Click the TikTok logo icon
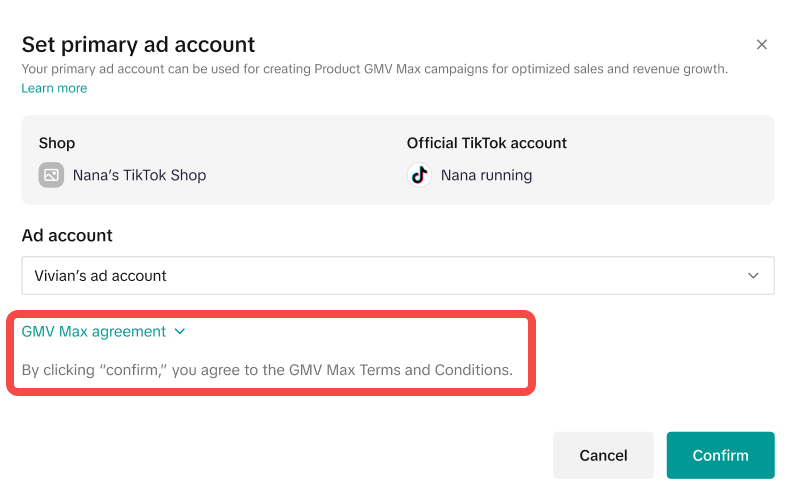The height and width of the screenshot is (500, 798). (419, 175)
